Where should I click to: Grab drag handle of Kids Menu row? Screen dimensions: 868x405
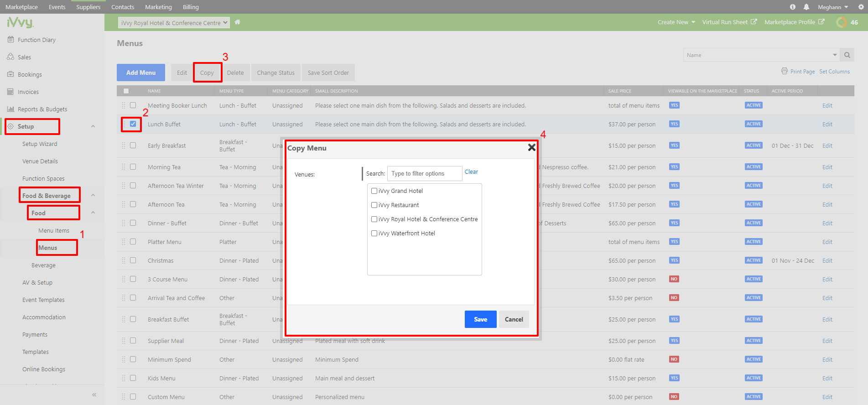(123, 378)
